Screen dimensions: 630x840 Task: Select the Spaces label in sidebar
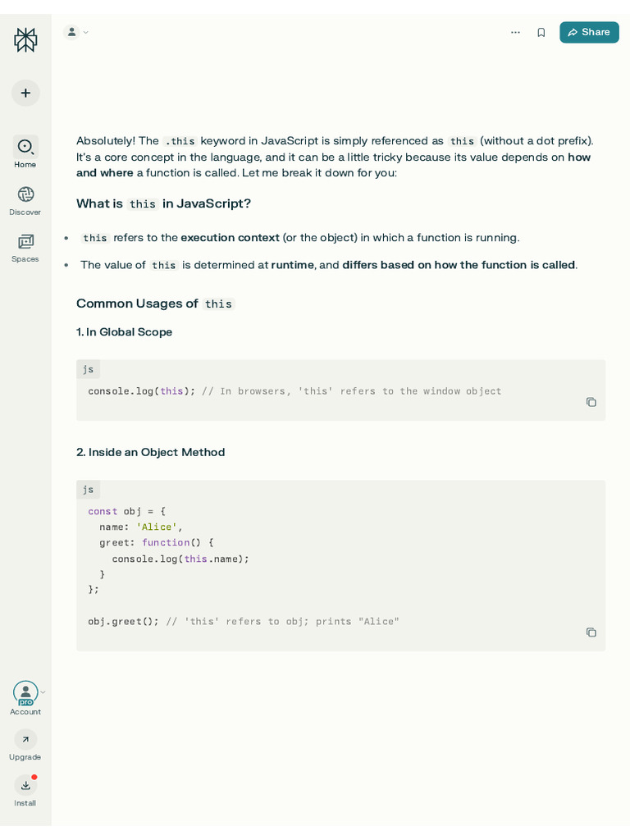coord(25,259)
